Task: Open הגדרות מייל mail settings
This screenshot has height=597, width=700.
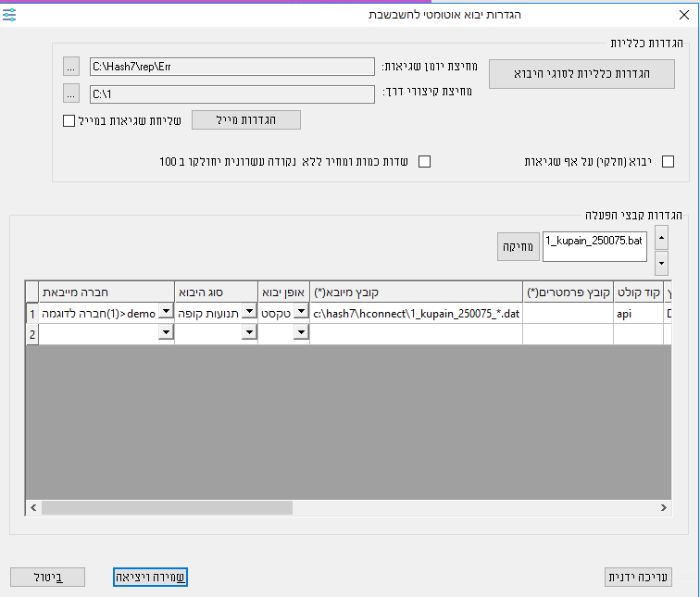Action: pos(246,120)
